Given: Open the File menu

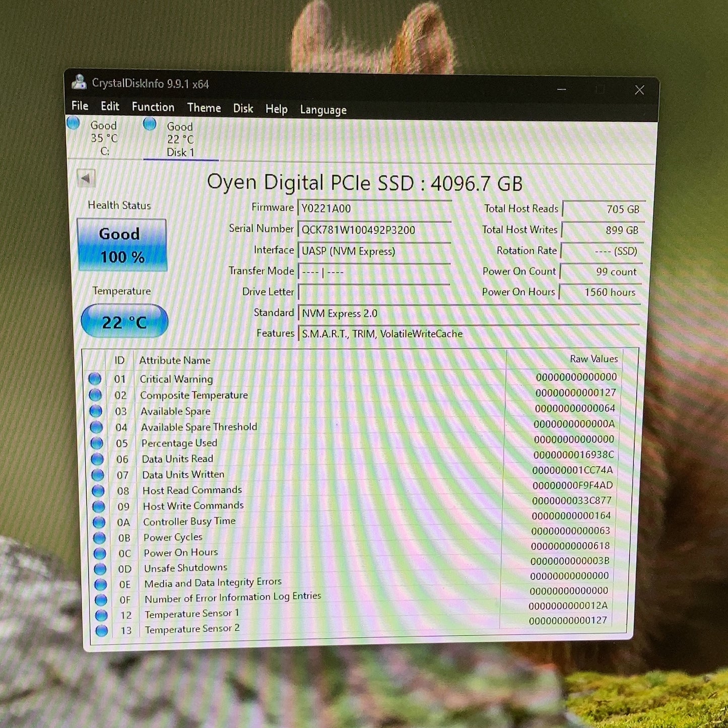Looking at the screenshot, I should coord(80,105).
